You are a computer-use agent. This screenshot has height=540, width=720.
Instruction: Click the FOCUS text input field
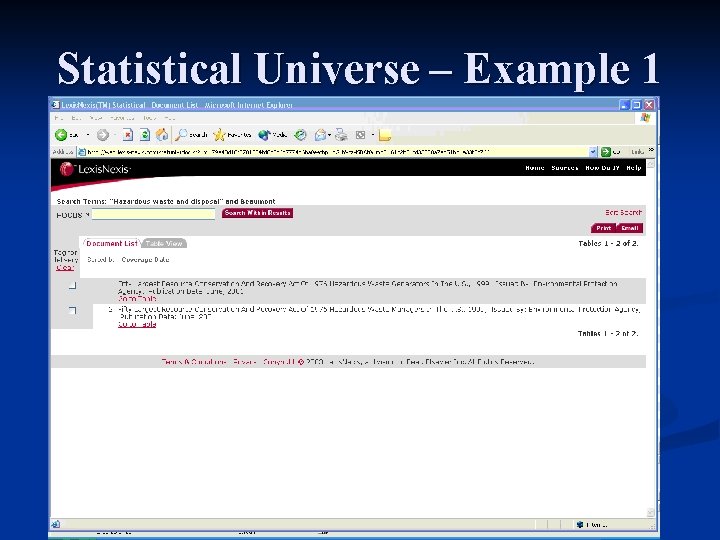pos(153,214)
